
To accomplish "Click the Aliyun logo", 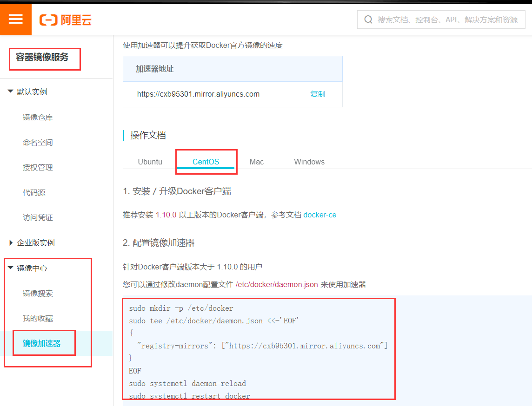I will (66, 20).
